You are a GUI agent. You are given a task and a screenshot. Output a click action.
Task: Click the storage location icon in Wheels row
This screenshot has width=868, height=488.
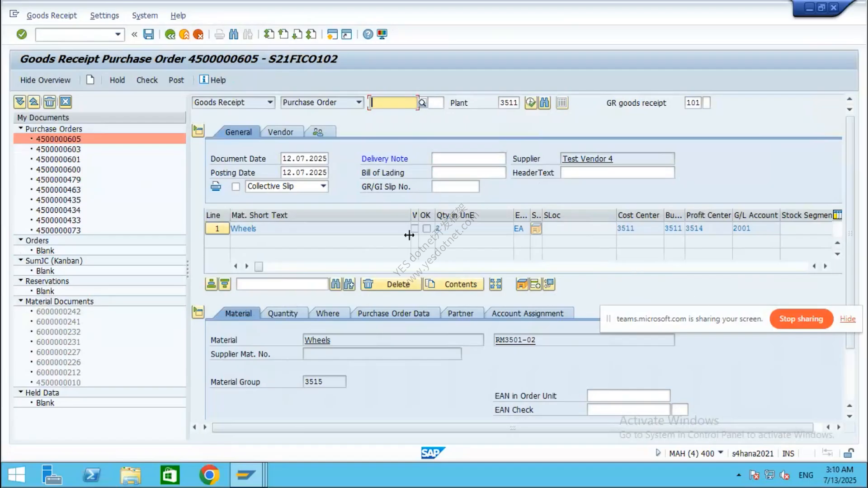point(536,229)
